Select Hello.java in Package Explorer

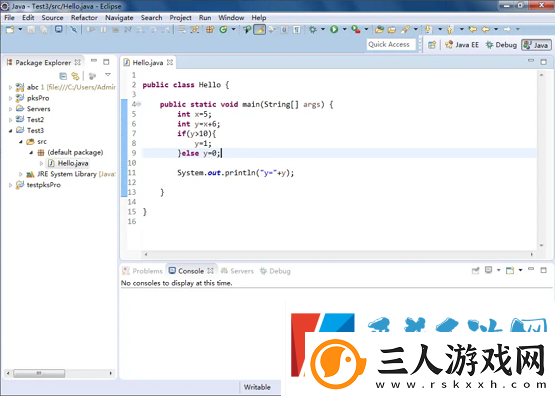pyautogui.click(x=68, y=163)
